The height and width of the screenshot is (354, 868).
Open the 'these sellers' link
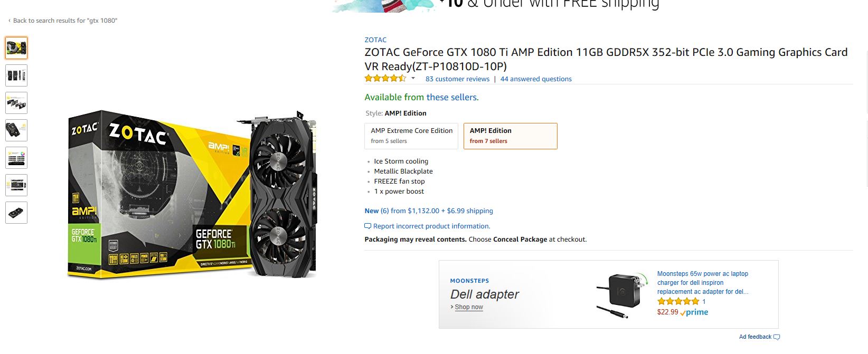[x=452, y=97]
